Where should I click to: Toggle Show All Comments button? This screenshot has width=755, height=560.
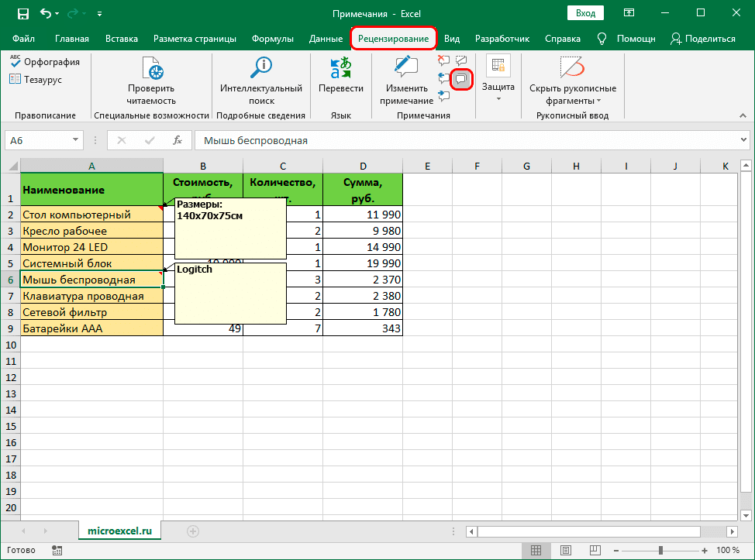pos(462,78)
